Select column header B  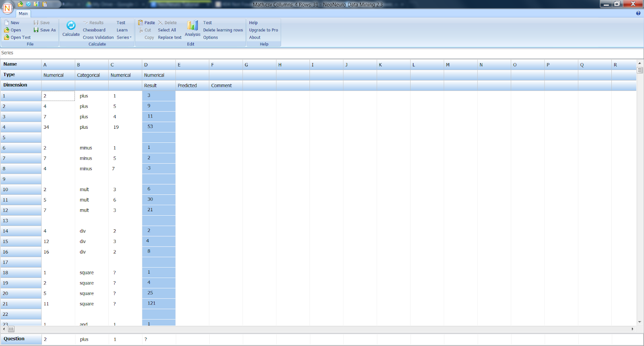click(91, 65)
